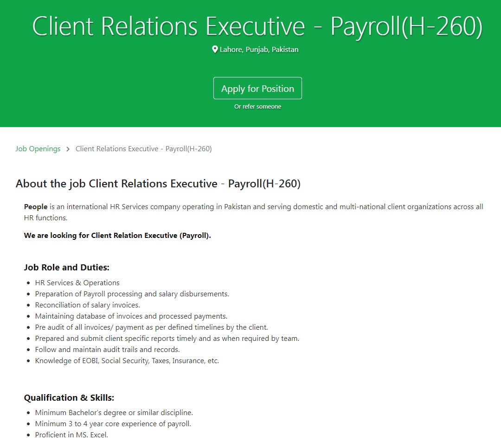Click the Payroll processing and disbursements bullet

point(132,294)
